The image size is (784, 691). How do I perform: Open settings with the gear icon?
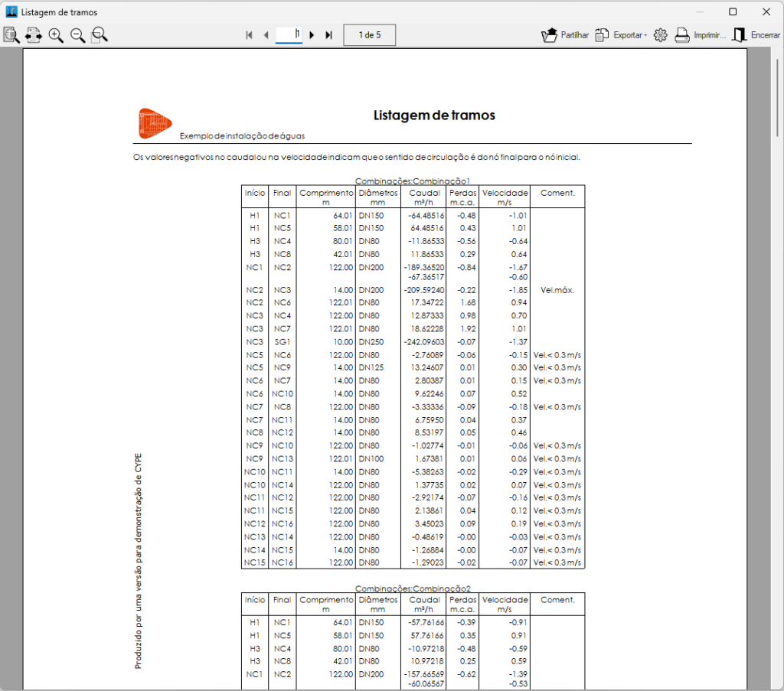click(x=661, y=35)
